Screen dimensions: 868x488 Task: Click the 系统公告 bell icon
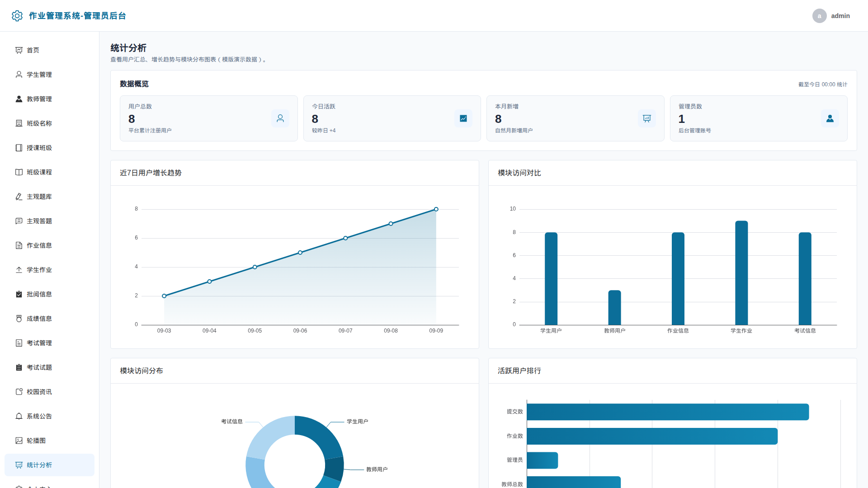[x=19, y=416]
